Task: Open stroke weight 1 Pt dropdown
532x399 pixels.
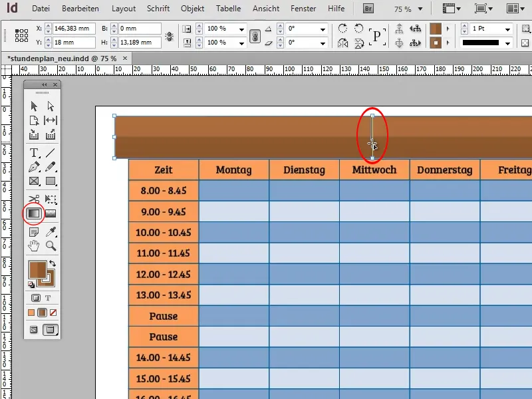Action: 507,29
